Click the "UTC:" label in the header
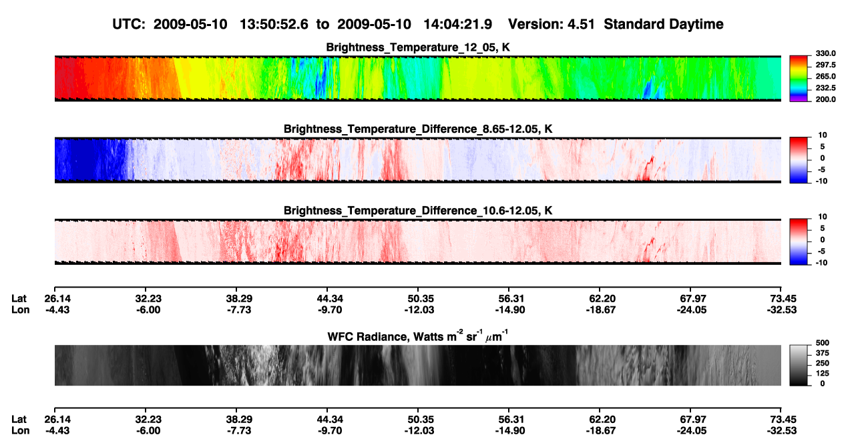Viewport: 868px width, 445px height. [x=130, y=25]
